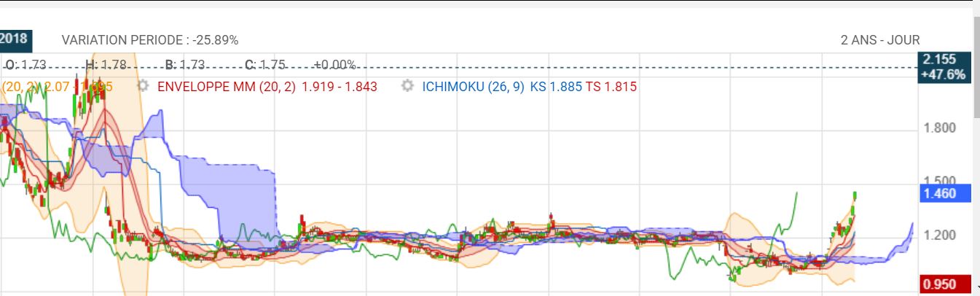The width and height of the screenshot is (980, 296).
Task: Open settings gear for ENVELOPPE MM indicator
Action: pos(144,86)
